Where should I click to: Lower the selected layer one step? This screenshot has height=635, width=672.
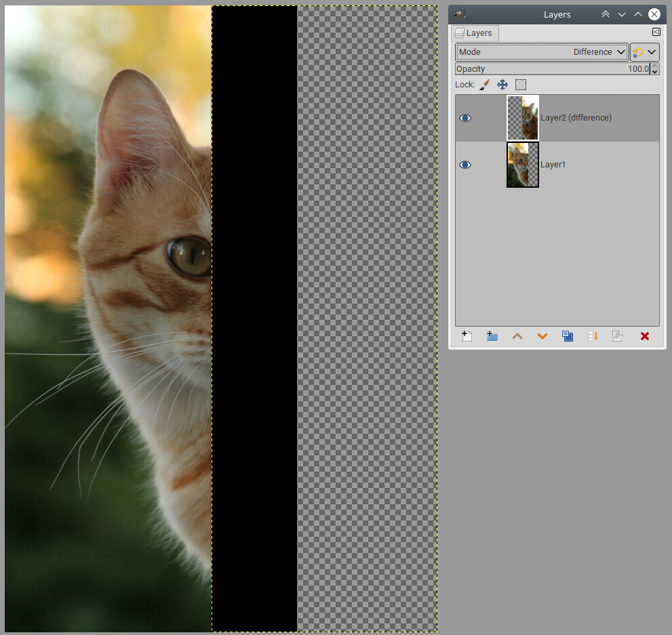[x=542, y=336]
